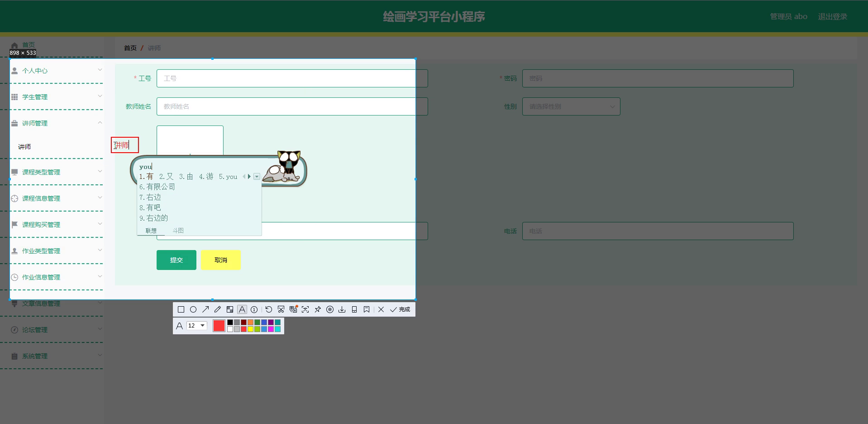The width and height of the screenshot is (868, 424).
Task: Select the rectangle drawing tool
Action: pyautogui.click(x=181, y=309)
